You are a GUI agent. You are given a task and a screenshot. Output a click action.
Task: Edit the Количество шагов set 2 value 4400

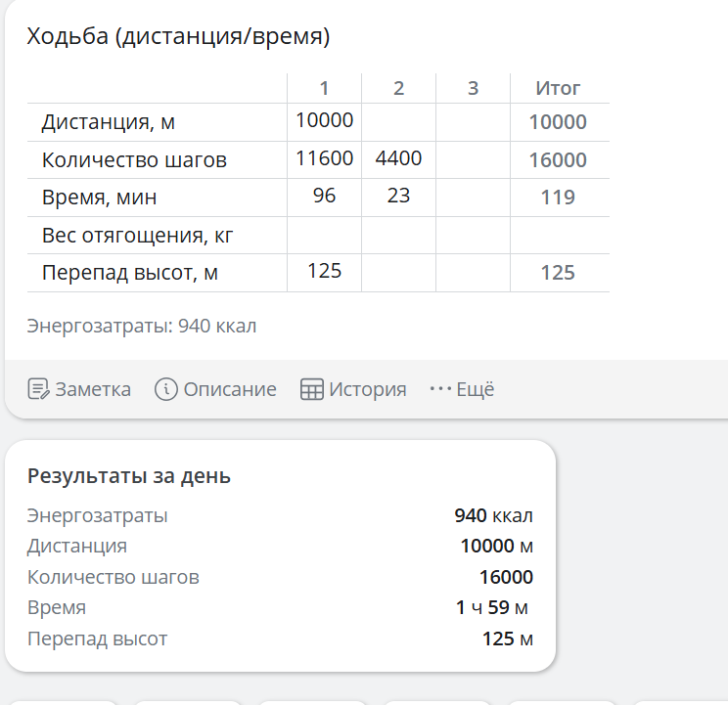(399, 158)
